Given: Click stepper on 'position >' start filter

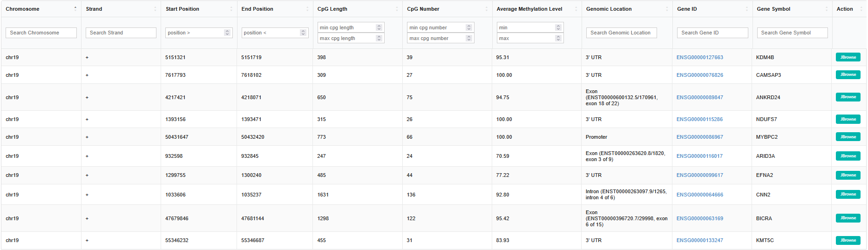Looking at the screenshot, I should tap(227, 33).
